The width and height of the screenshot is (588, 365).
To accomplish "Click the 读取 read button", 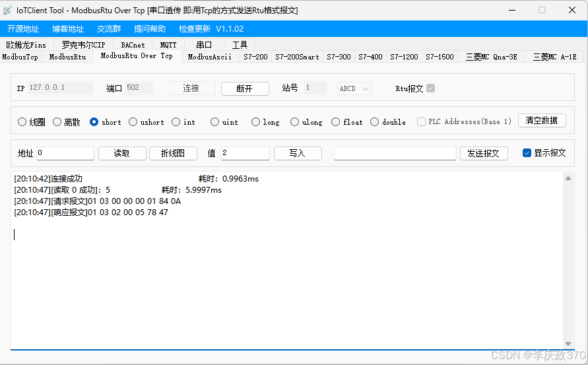I will (122, 153).
